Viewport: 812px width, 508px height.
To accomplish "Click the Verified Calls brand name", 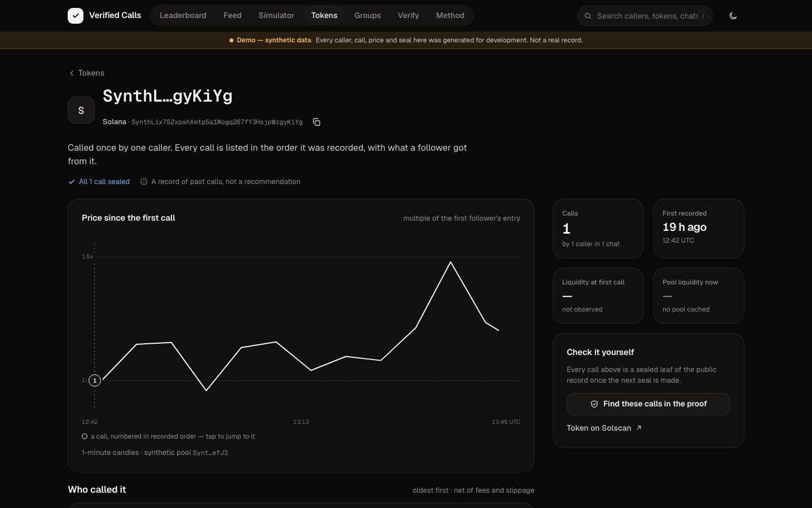I will [115, 15].
